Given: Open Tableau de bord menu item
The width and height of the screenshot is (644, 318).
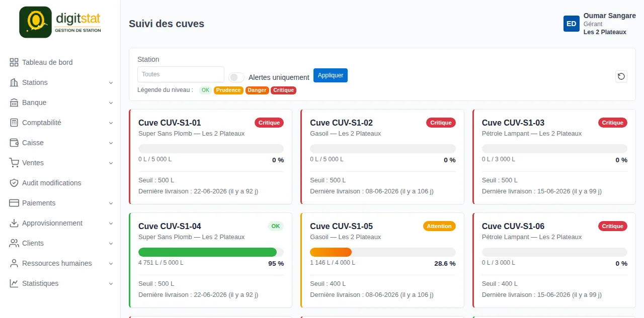Looking at the screenshot, I should (x=60, y=62).
